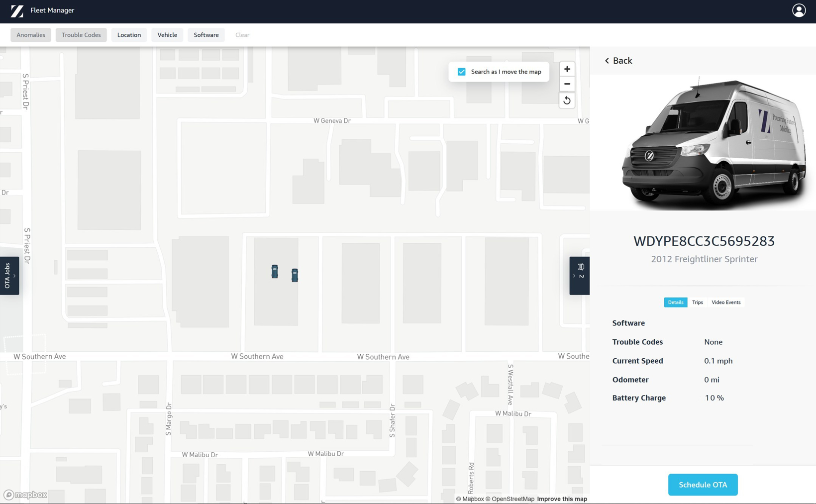Select the left vehicle marker on map

click(x=275, y=272)
